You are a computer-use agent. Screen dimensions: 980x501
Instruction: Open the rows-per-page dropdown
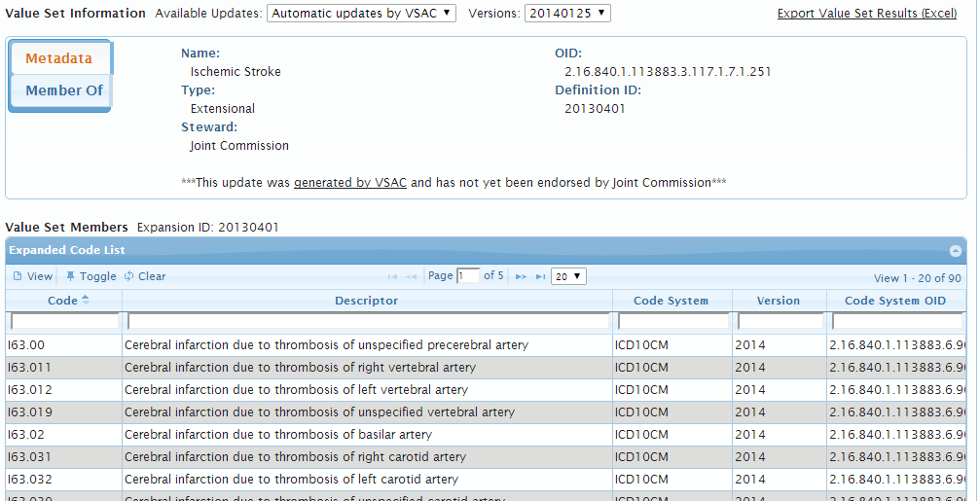(568, 276)
